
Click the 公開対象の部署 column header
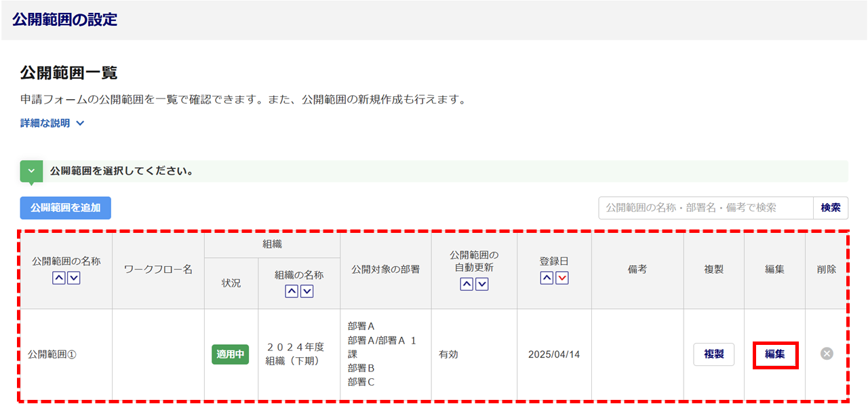pos(386,270)
